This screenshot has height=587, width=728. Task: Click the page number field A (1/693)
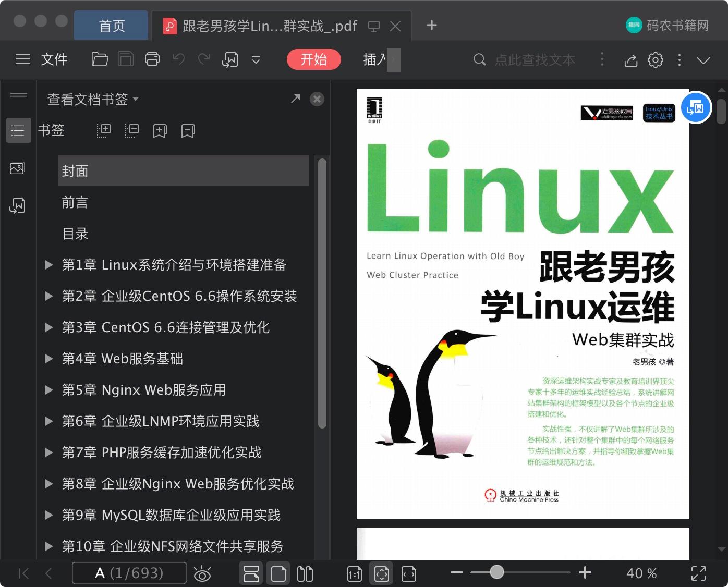click(x=129, y=573)
